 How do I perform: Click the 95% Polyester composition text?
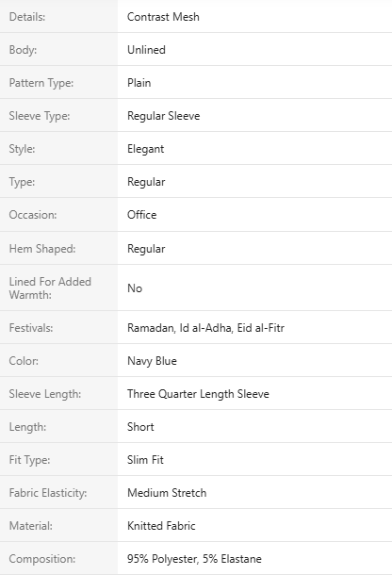click(163, 559)
